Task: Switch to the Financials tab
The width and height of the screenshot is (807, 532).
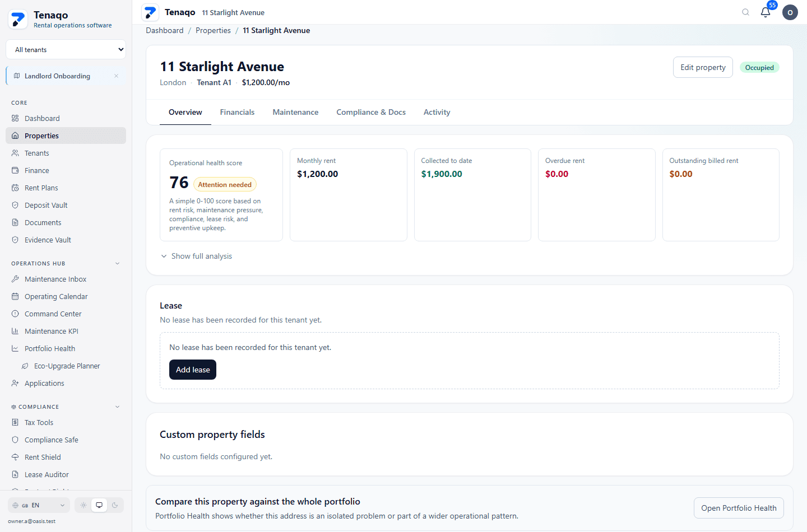Action: [x=237, y=112]
